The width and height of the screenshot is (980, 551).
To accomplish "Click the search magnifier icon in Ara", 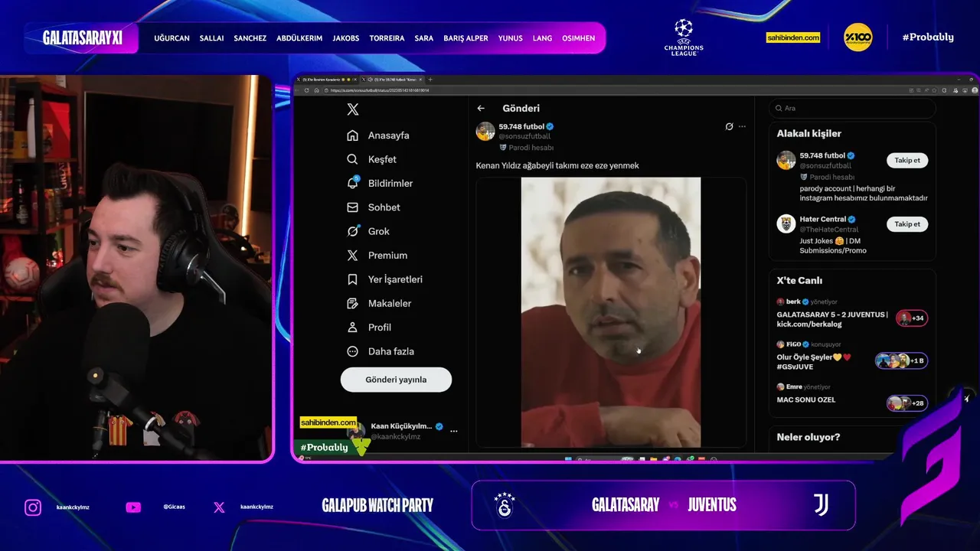I will [778, 108].
